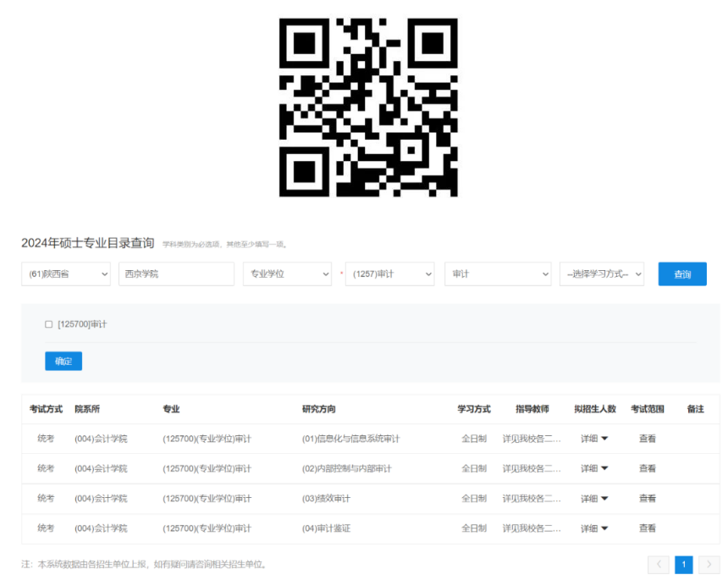Open the 选择学习方式 dropdown
728x586 pixels.
(x=602, y=274)
